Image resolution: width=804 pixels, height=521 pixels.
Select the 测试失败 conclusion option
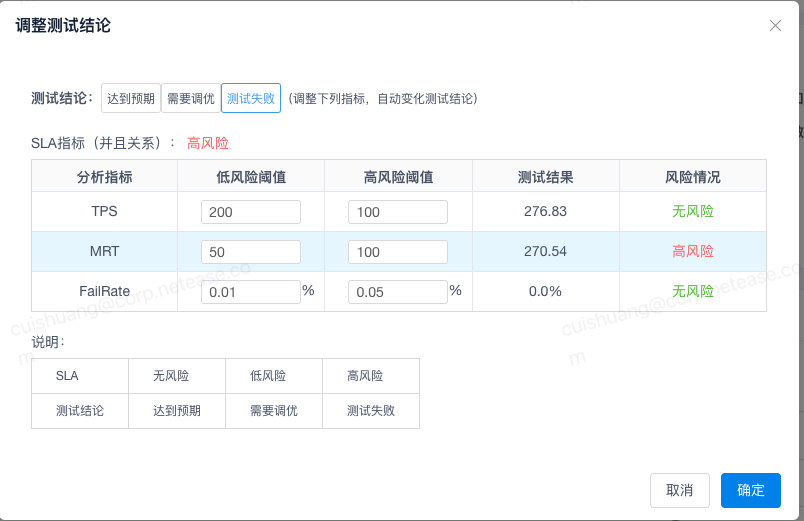250,98
